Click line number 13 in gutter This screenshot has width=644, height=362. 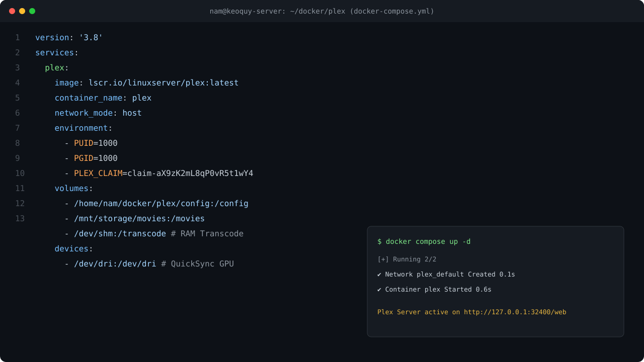20,219
